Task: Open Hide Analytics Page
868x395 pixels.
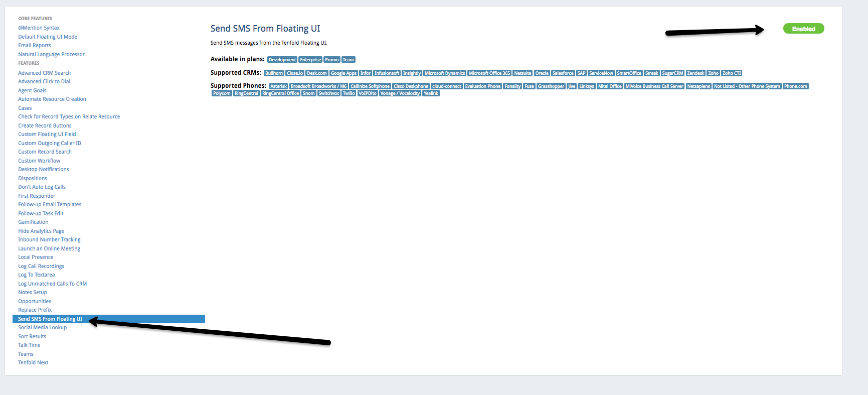Action: (x=41, y=231)
